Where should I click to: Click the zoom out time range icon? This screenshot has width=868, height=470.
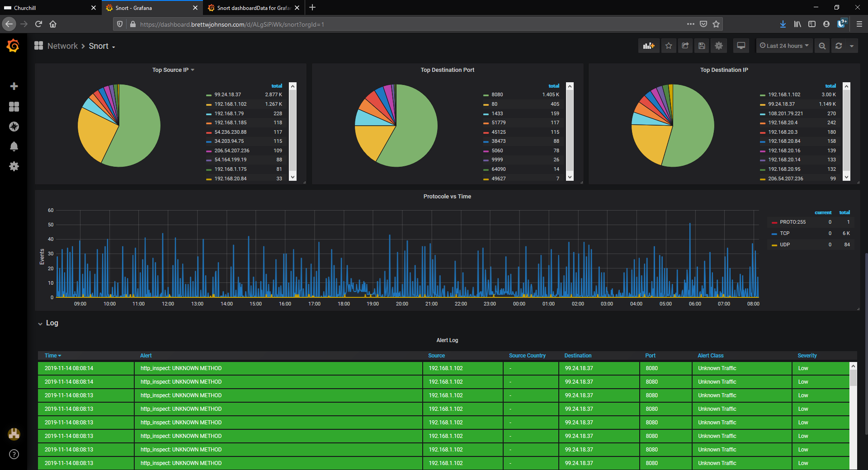click(x=822, y=46)
